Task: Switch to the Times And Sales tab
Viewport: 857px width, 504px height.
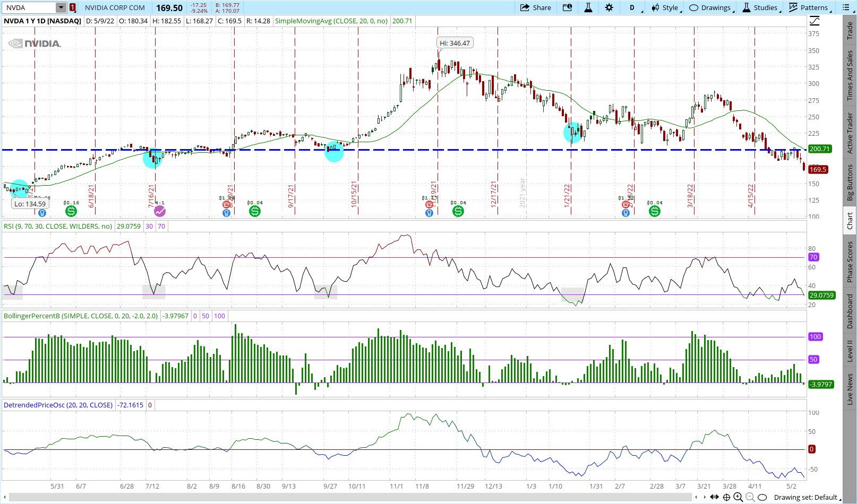Action: (850, 76)
